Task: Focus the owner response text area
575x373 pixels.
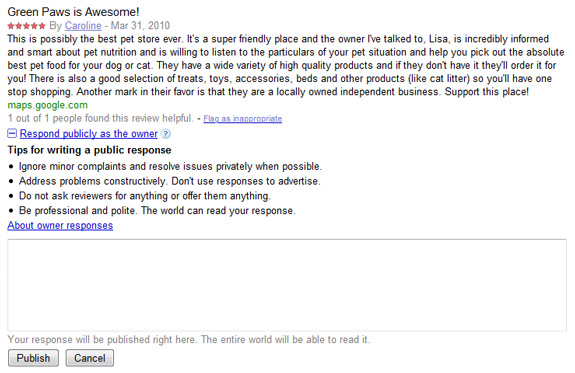Action: point(287,285)
